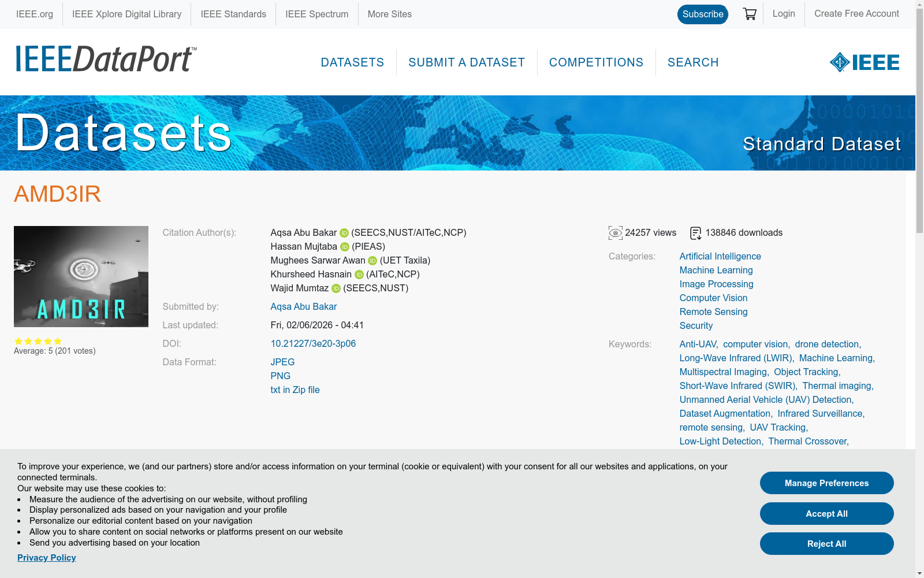Click the '138846 downloads' count text

pos(744,233)
